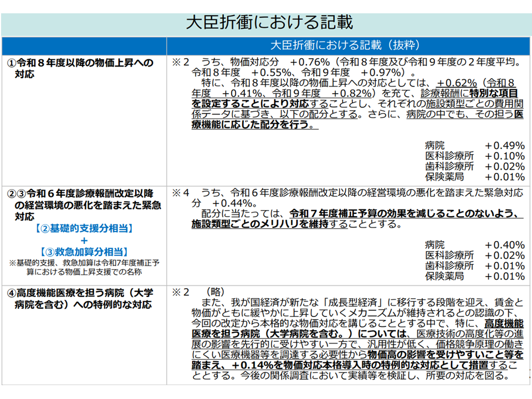The height and width of the screenshot is (399, 532).
Task: Click the blue table header with （抜粋）
Action: (x=347, y=45)
